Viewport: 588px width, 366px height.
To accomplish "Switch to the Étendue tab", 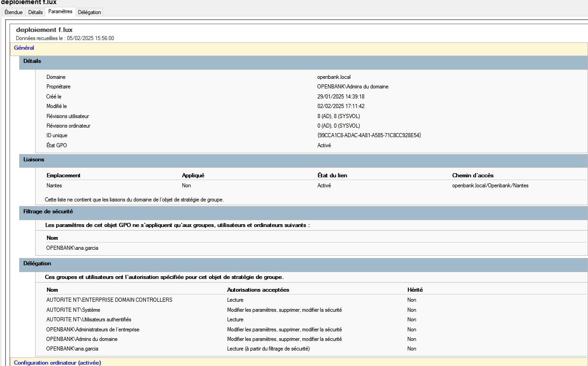I will pos(13,12).
